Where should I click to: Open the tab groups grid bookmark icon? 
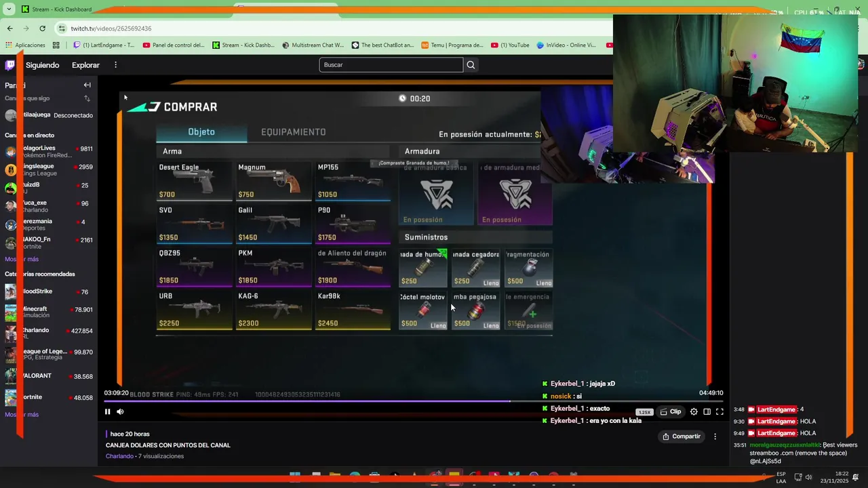coord(56,45)
